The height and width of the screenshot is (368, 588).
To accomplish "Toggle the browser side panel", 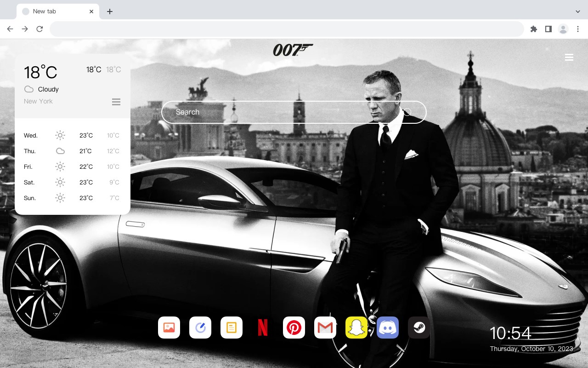I will point(548,29).
